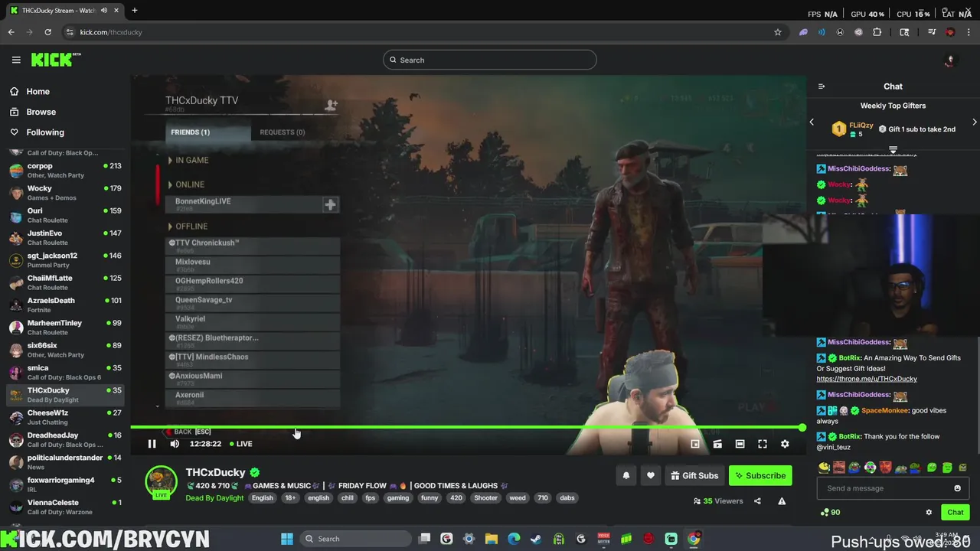This screenshot has height=551, width=980.
Task: Open throne.me/u/THCxDucky link in chat
Action: tap(867, 379)
